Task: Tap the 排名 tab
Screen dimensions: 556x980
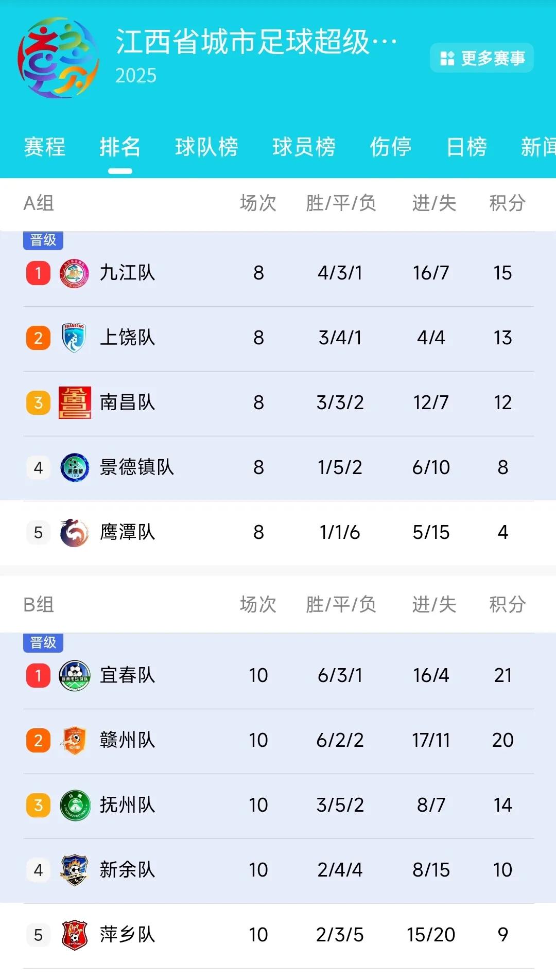Action: [120, 147]
